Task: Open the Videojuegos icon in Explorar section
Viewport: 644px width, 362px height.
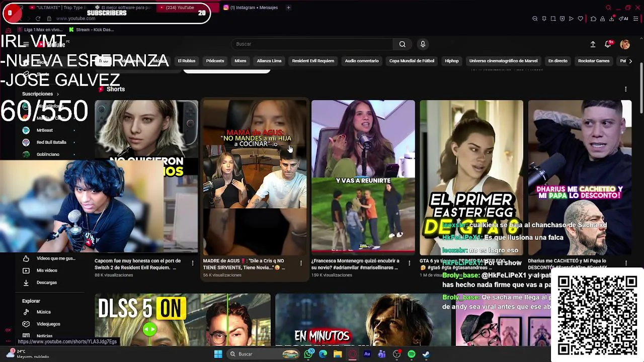Action: pyautogui.click(x=26, y=324)
